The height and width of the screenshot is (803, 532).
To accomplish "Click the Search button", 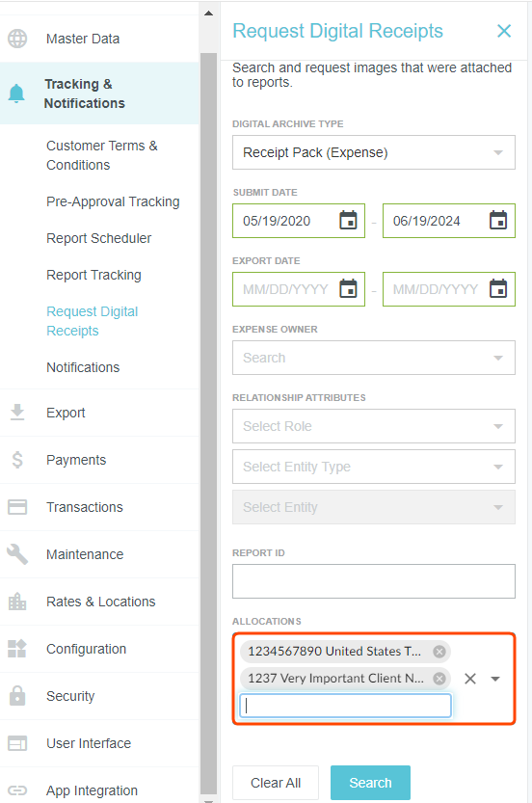I will tap(370, 783).
